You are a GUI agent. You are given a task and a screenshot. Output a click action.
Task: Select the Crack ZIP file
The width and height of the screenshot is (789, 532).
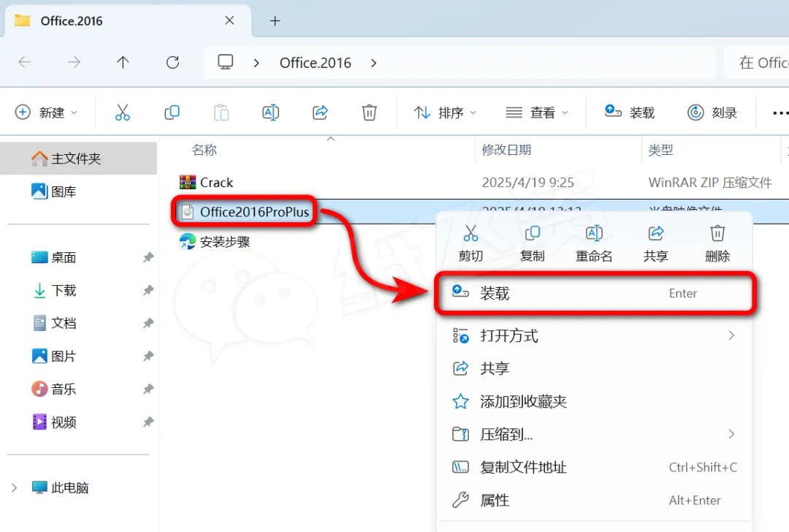click(x=206, y=182)
